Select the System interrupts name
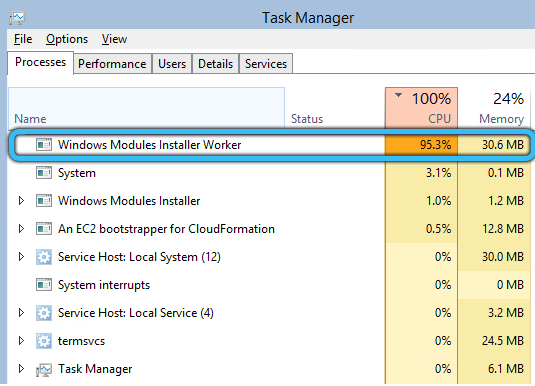This screenshot has width=535, height=386. coord(104,285)
